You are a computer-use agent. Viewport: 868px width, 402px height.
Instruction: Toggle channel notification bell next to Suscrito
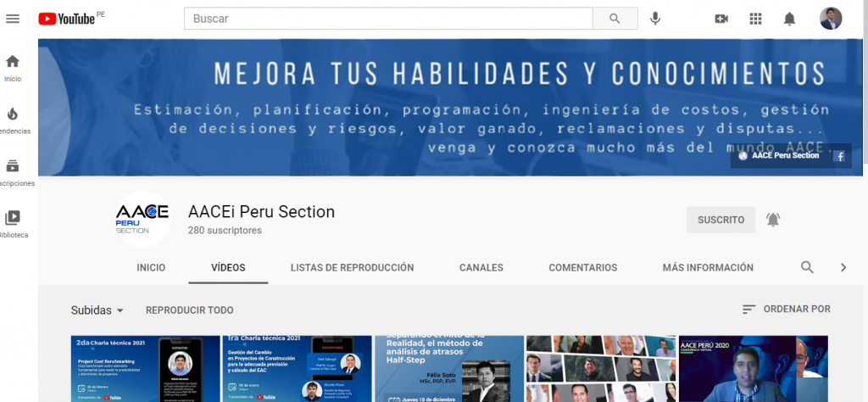tap(773, 220)
